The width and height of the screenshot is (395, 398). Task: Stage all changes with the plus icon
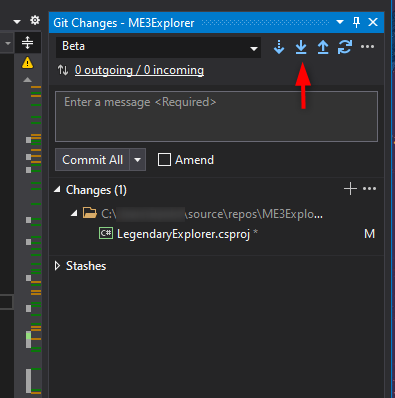tap(350, 189)
